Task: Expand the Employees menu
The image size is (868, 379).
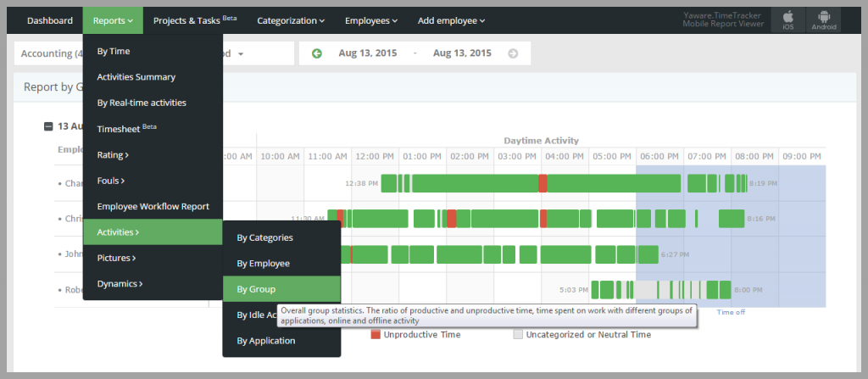Action: (371, 20)
